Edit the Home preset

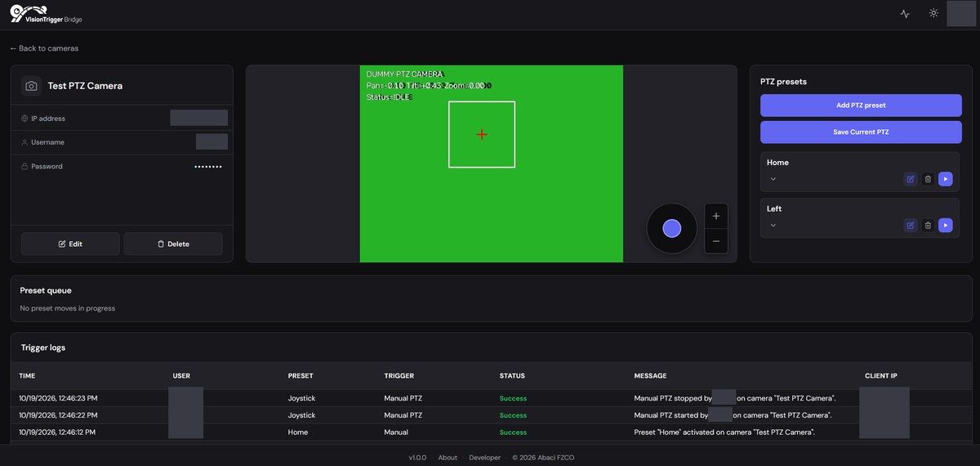click(911, 179)
